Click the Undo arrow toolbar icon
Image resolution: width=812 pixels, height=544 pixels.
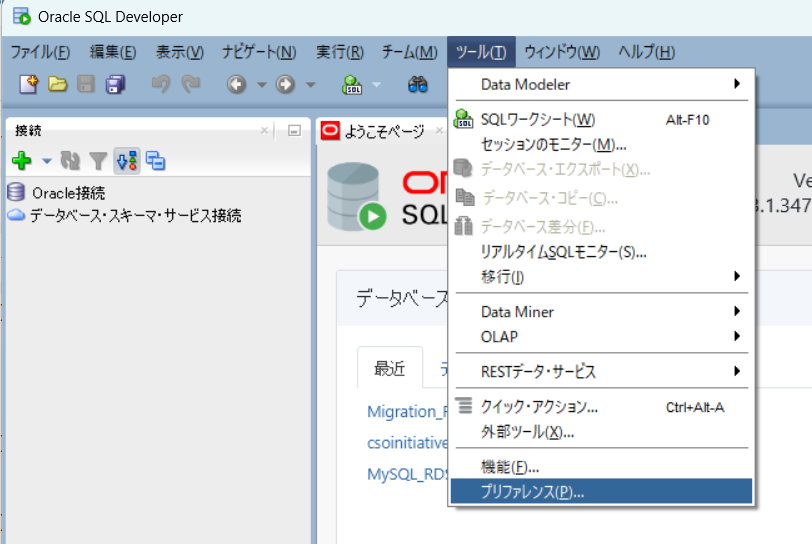coord(161,84)
